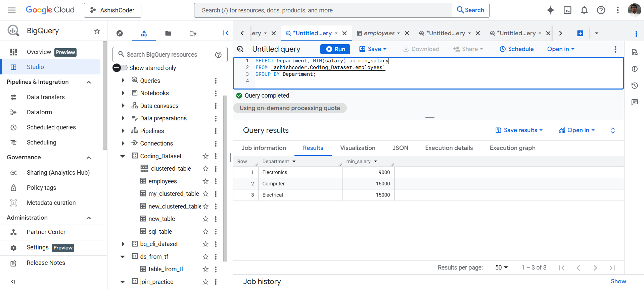Expand the Pipelines tree node
The image size is (644, 290).
click(123, 131)
